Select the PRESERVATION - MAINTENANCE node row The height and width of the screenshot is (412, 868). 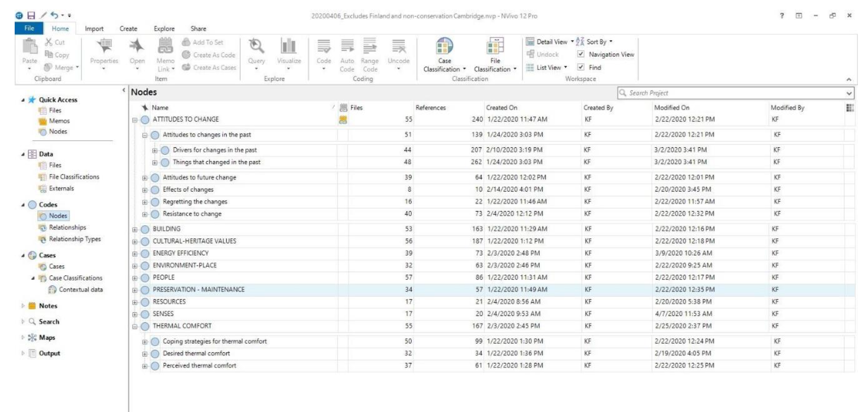493,290
